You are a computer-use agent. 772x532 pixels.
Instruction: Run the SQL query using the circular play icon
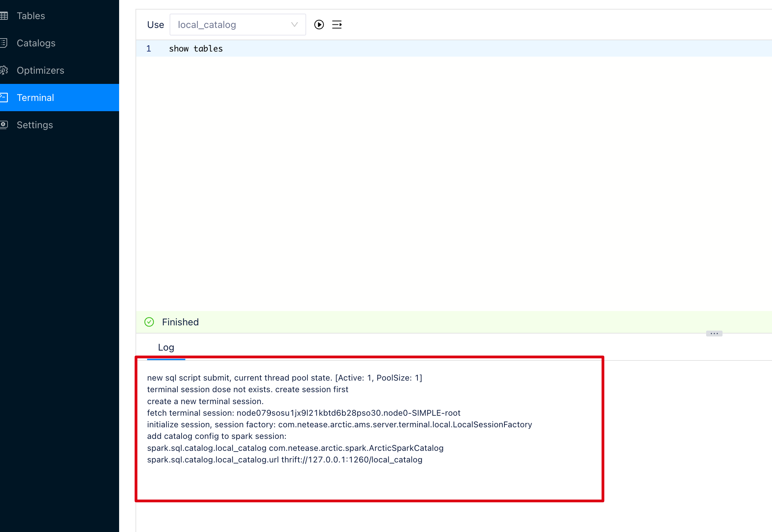pyautogui.click(x=319, y=24)
